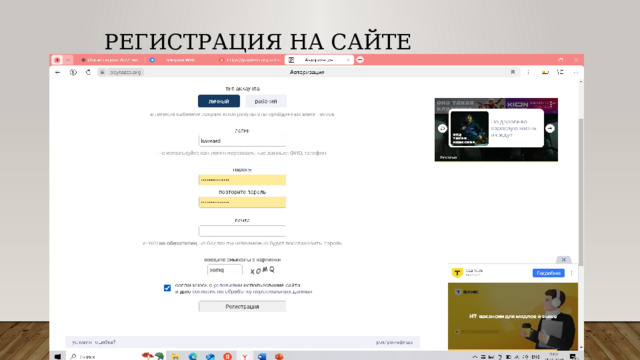Switch to the first browser tab

[x=110, y=60]
